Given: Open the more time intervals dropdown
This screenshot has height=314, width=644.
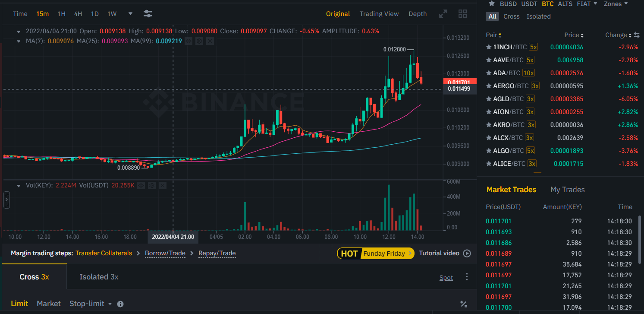Looking at the screenshot, I should click(x=130, y=14).
